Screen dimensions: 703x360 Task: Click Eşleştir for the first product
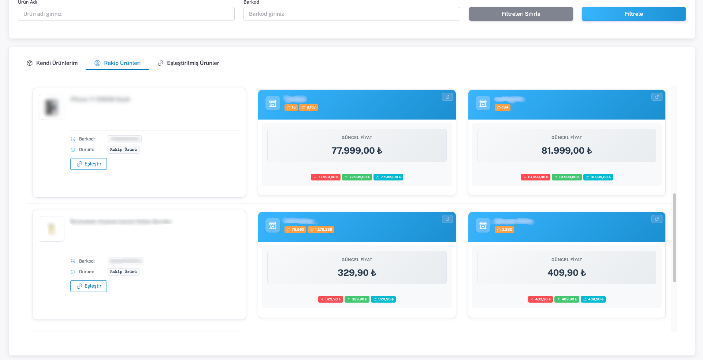88,164
